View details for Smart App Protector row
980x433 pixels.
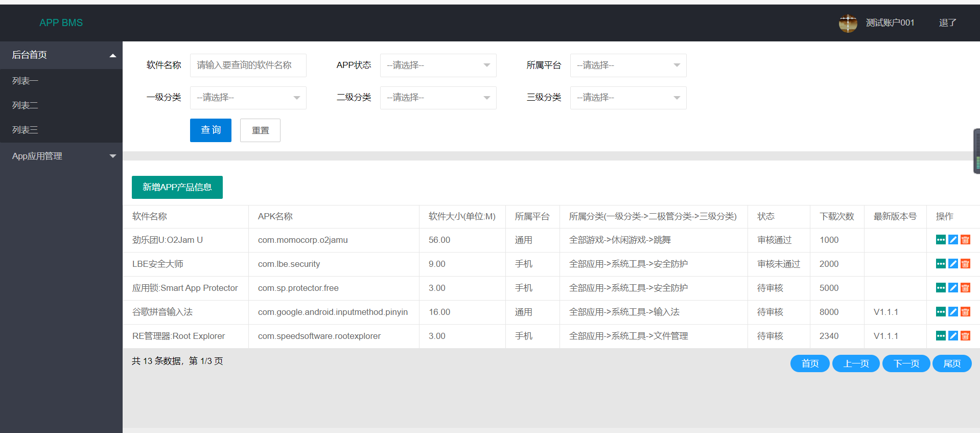pyautogui.click(x=941, y=288)
